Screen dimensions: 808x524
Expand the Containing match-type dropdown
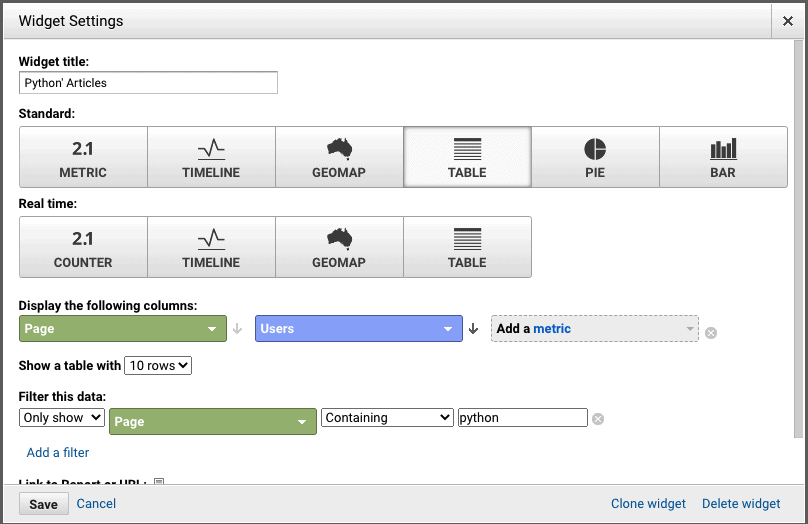pos(387,417)
